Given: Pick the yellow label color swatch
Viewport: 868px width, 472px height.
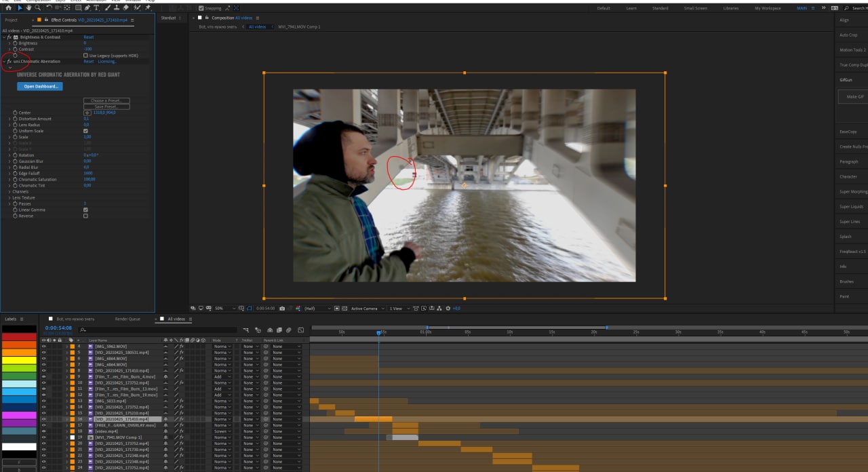Looking at the screenshot, I should (x=18, y=360).
